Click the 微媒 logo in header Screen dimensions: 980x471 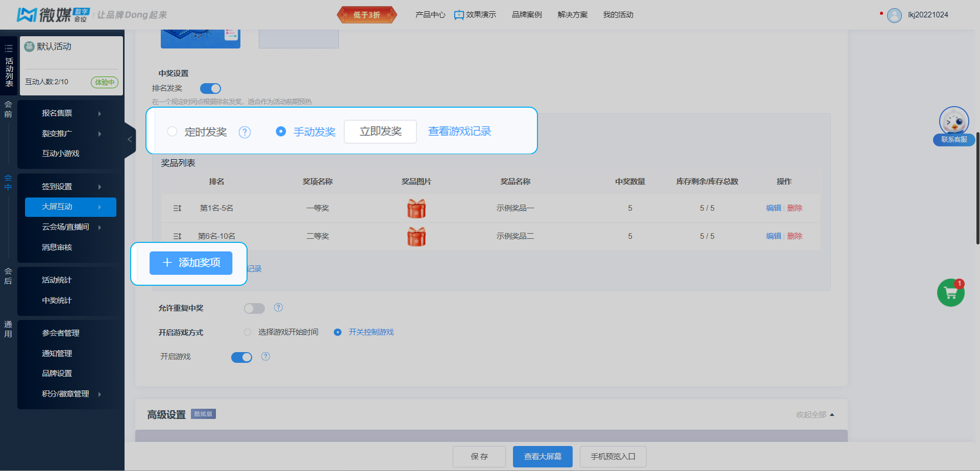pos(53,15)
